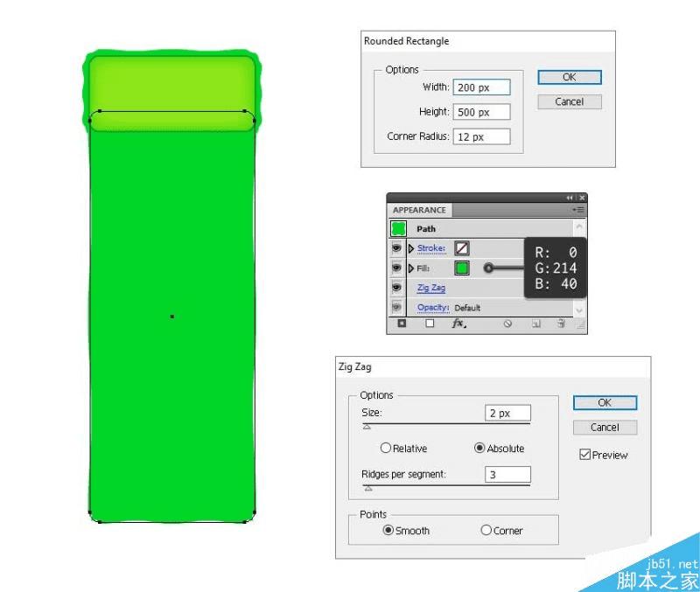Viewport: 700px width, 592px height.
Task: Open the fx Add New Effect menu
Action: pyautogui.click(x=458, y=324)
